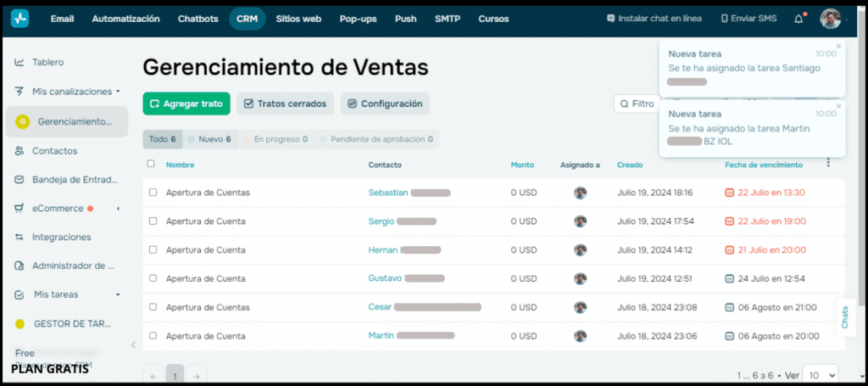Switch to the Automatización top menu
This screenshot has width=868, height=386.
(x=125, y=19)
